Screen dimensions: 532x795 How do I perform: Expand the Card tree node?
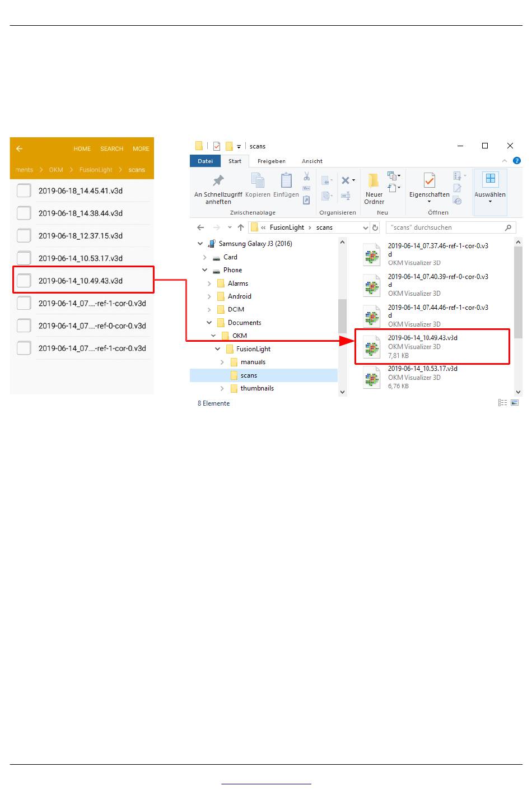click(x=204, y=257)
